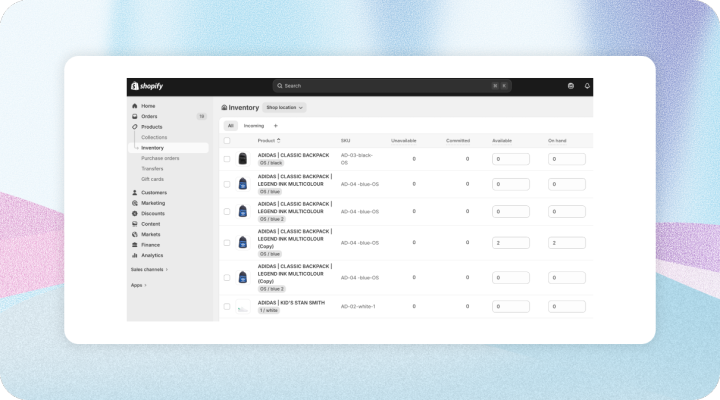Click the OS / black variant tag
Viewport: 720px width, 400px height.
[271, 163]
